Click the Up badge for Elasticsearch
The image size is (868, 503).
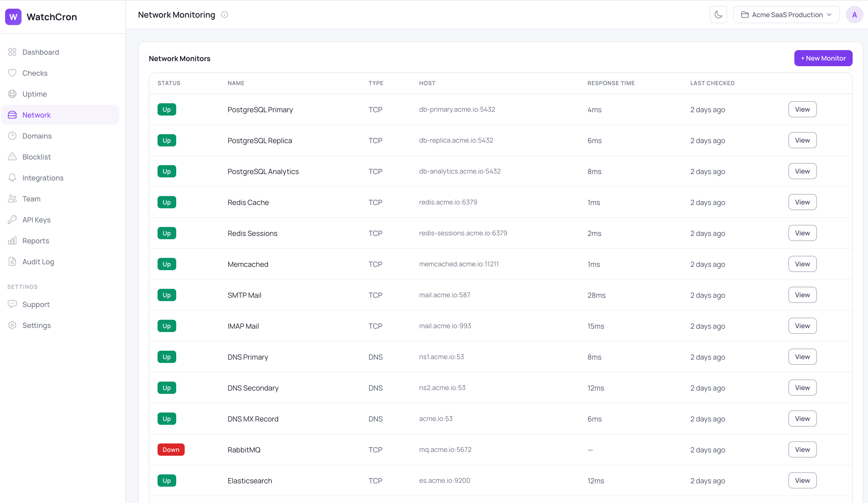pyautogui.click(x=167, y=481)
